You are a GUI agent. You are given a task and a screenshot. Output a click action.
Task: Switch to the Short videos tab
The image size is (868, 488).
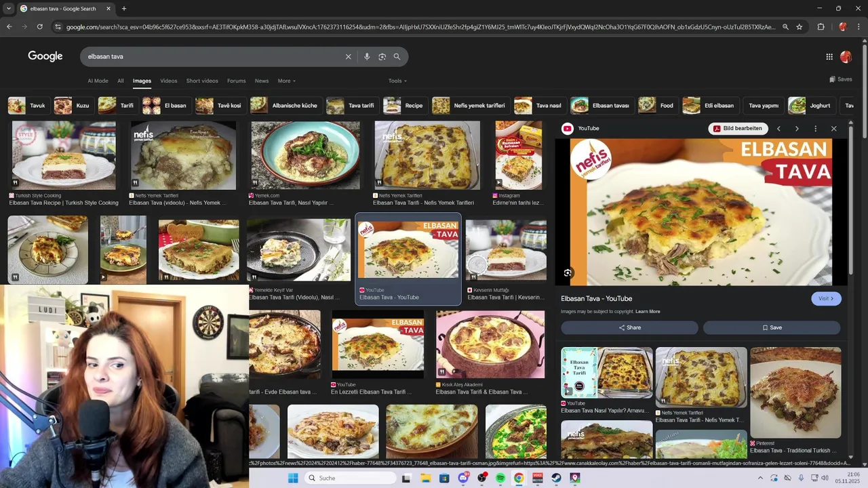click(202, 81)
